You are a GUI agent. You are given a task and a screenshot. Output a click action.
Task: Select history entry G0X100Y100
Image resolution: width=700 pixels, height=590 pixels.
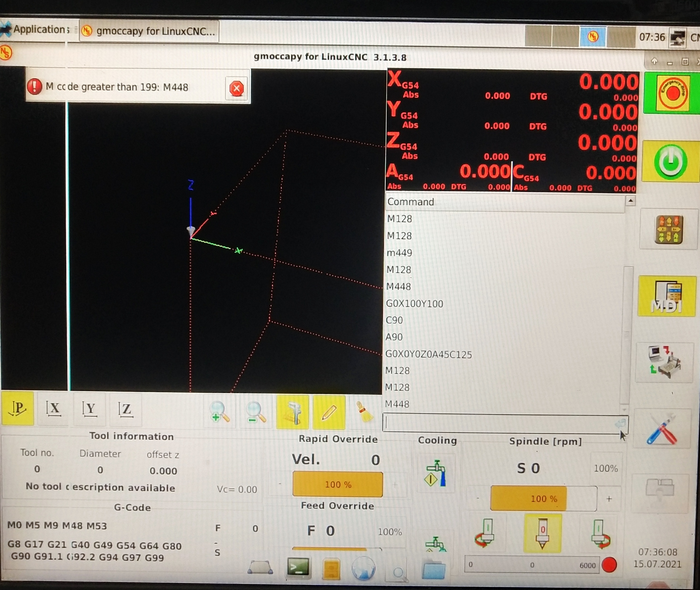[414, 304]
